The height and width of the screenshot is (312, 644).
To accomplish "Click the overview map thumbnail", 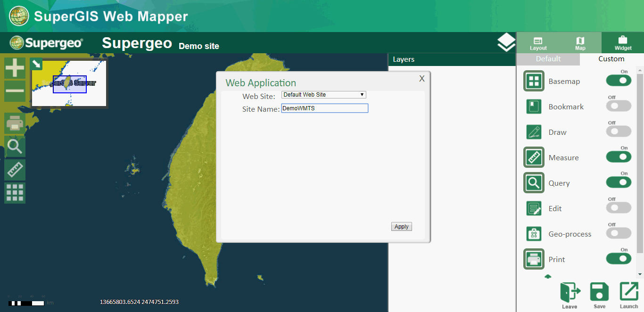I will tap(69, 83).
